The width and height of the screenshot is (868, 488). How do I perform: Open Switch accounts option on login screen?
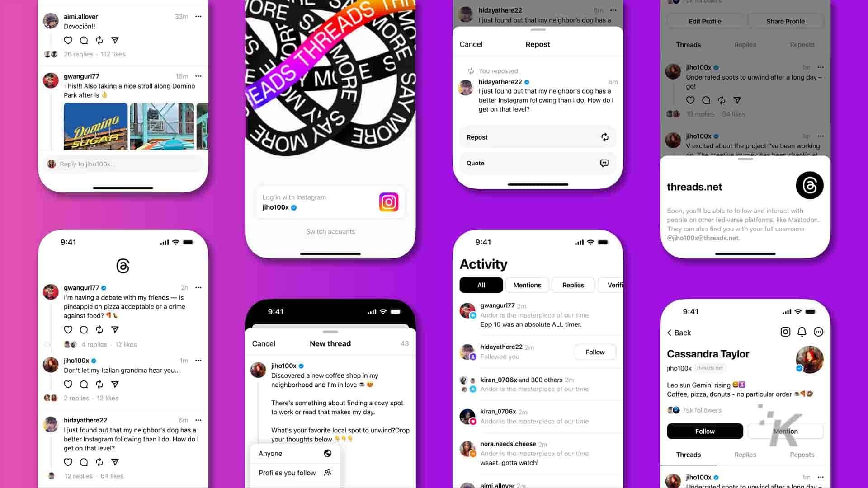[x=330, y=232]
